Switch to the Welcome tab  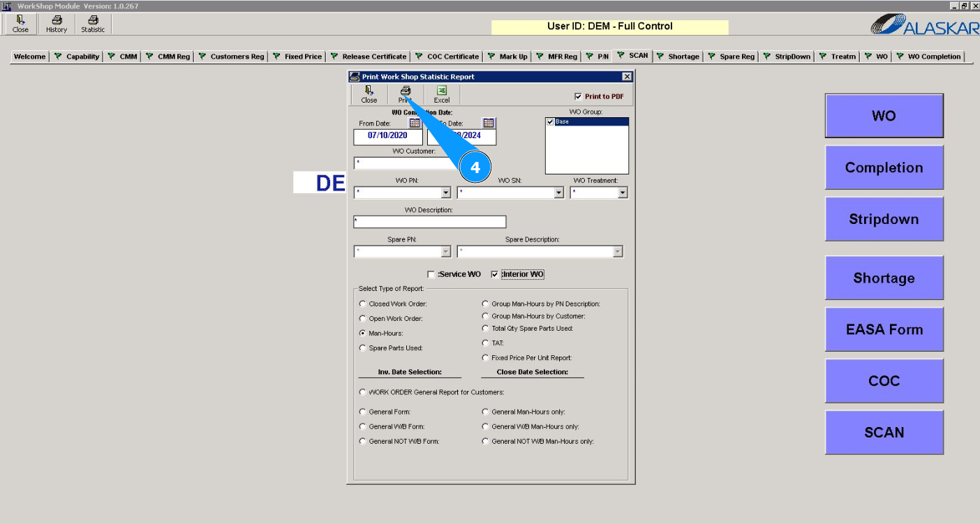click(x=29, y=57)
